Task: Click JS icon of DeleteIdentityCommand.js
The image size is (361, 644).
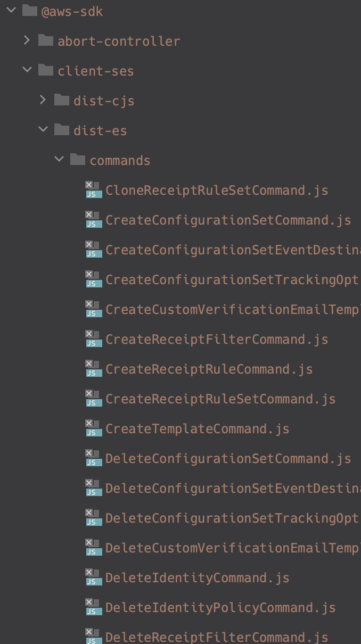Action: (93, 577)
